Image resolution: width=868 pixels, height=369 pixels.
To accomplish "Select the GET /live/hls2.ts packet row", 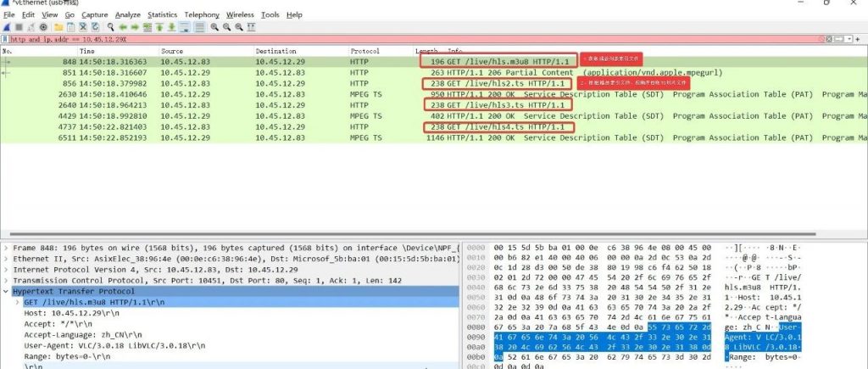I will coord(254,84).
